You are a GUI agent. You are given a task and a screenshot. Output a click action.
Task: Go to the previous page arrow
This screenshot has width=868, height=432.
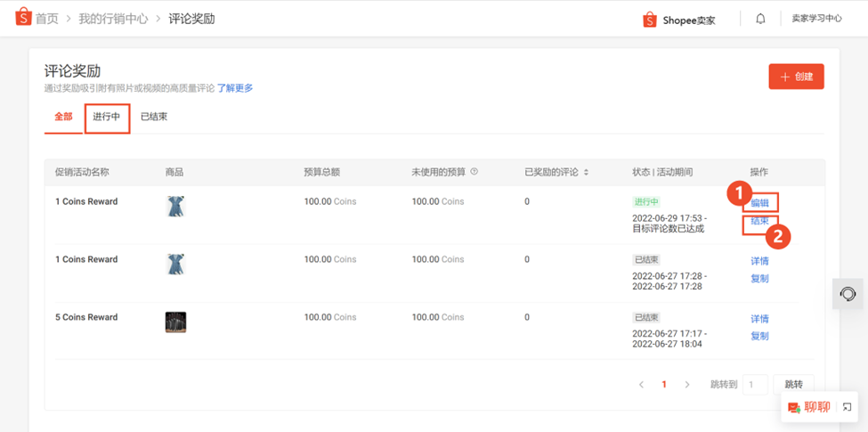click(x=641, y=385)
